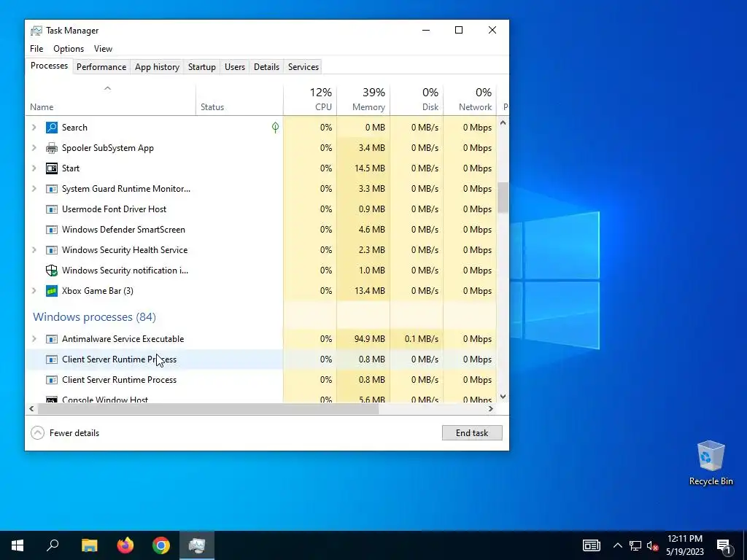This screenshot has width=747, height=560.
Task: Expand Antimalware Service Executable row
Action: pos(34,339)
